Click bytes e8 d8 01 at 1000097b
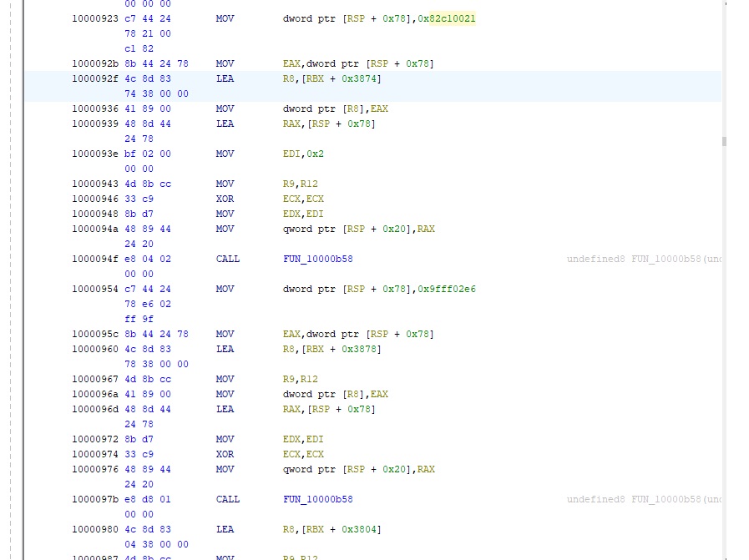The image size is (749, 560). pos(148,499)
